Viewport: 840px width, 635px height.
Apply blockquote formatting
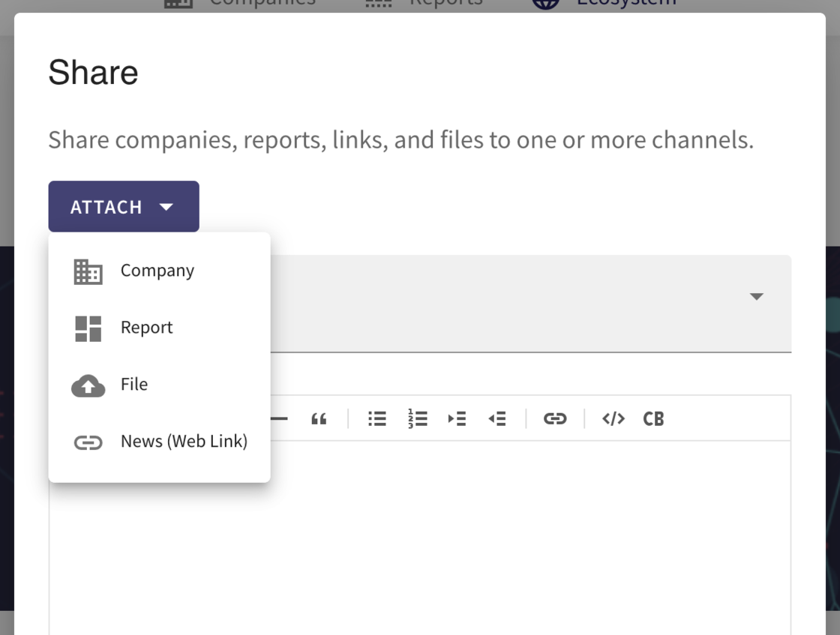point(319,418)
